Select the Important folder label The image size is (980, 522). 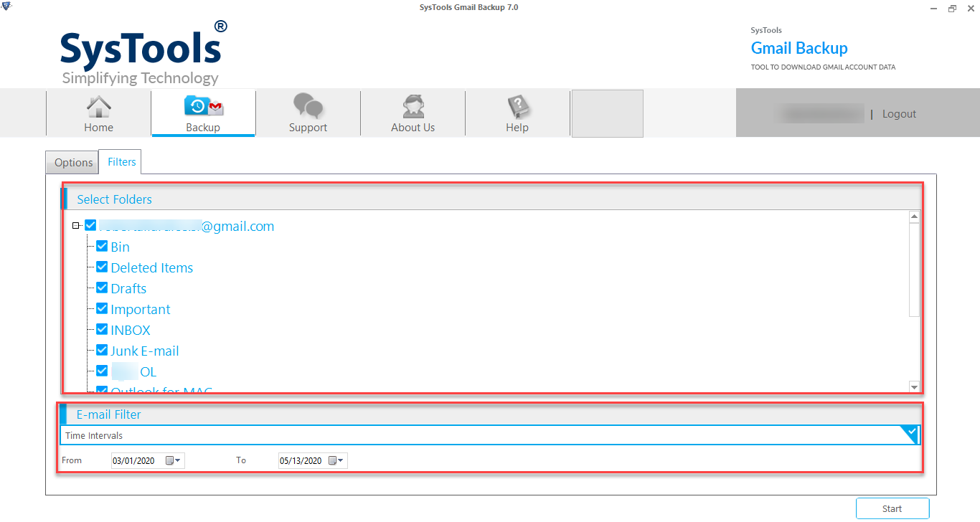[140, 309]
